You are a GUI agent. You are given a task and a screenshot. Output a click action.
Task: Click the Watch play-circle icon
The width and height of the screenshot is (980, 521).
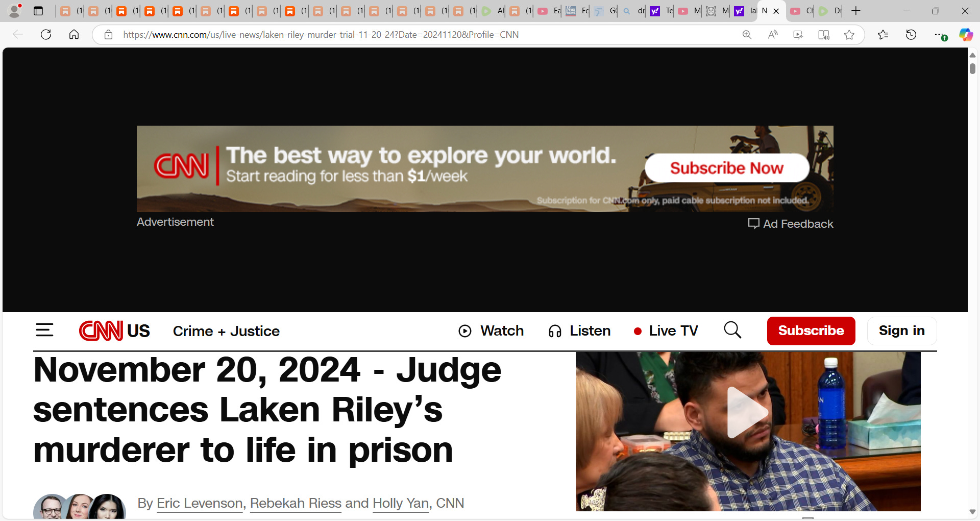465,331
